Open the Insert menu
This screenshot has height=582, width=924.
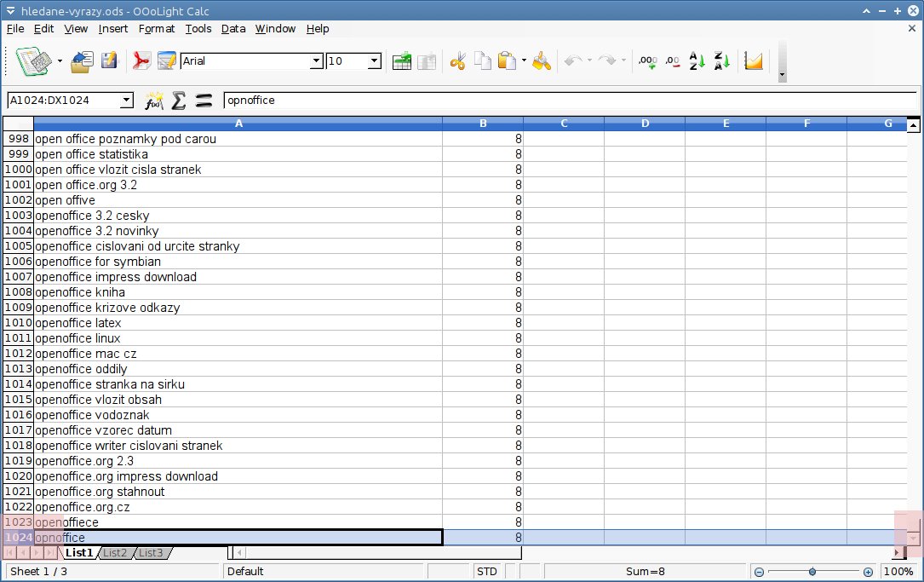pyautogui.click(x=113, y=29)
